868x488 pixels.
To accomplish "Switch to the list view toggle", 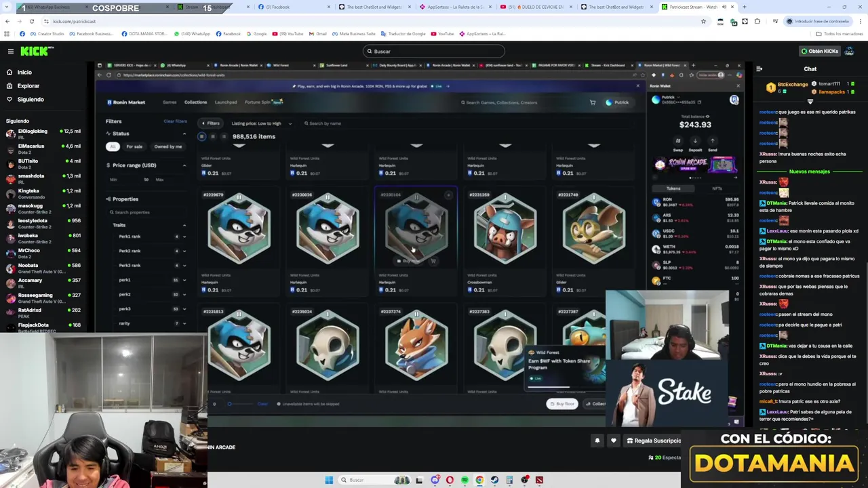I will point(224,136).
